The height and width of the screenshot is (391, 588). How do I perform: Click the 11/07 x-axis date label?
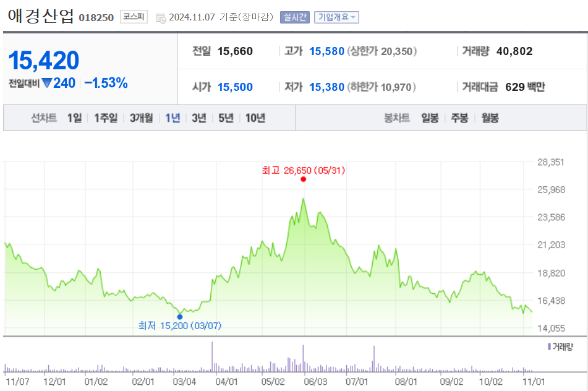17,382
